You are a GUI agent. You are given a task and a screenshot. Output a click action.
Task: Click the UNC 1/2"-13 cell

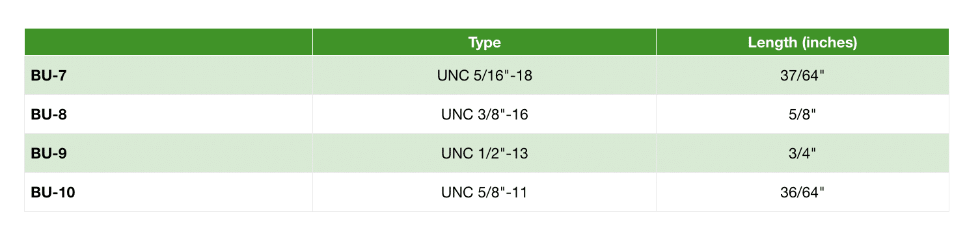coord(484,153)
